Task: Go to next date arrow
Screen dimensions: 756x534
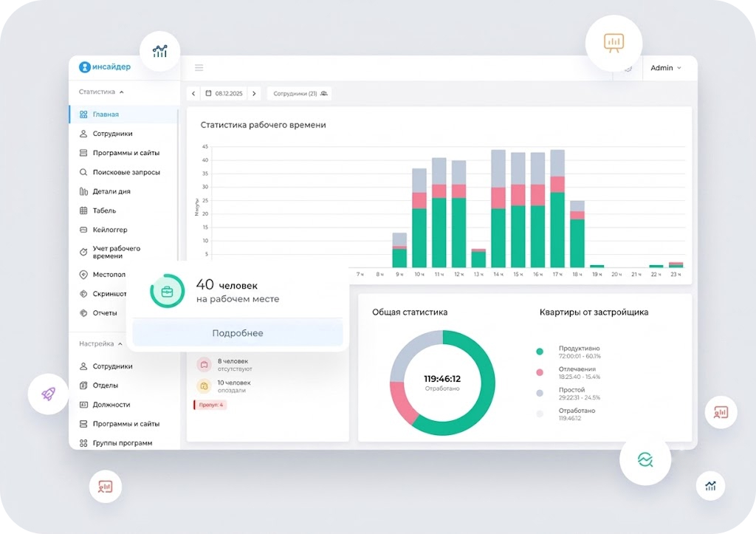Action: coord(254,94)
